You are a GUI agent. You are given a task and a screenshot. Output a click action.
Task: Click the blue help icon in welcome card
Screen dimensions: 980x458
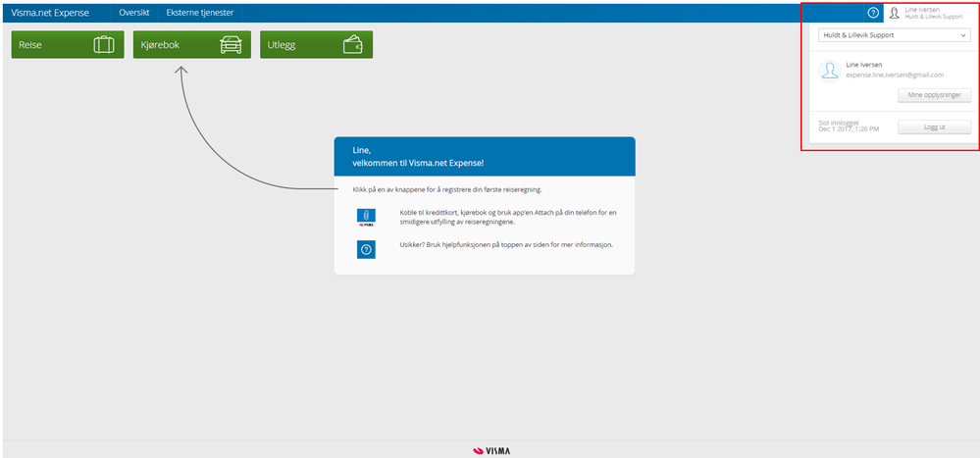click(x=366, y=249)
